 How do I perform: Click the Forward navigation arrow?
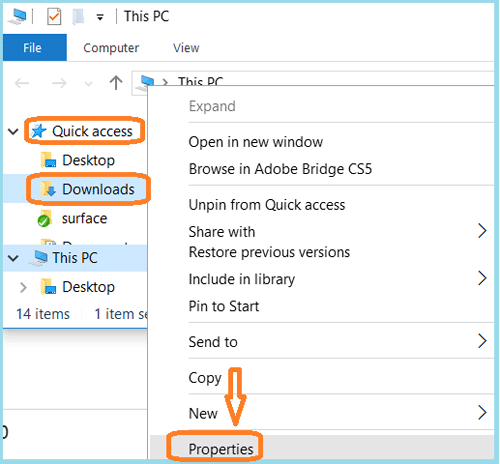59,83
